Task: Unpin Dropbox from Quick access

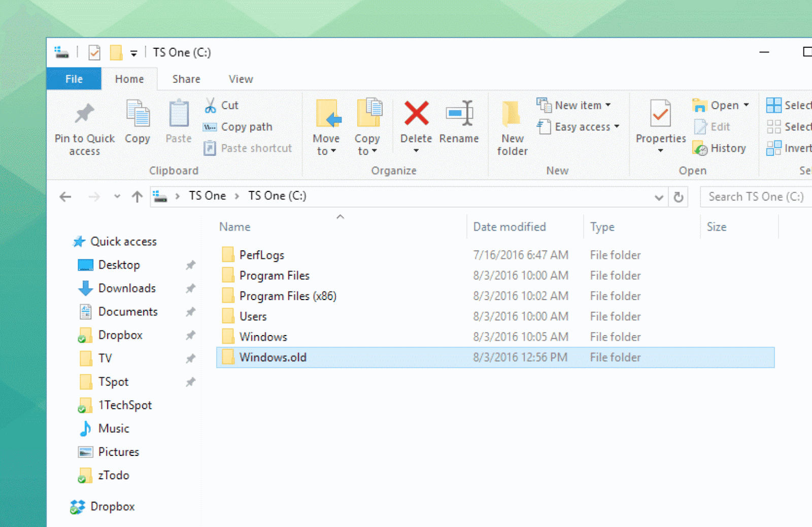Action: pos(191,335)
